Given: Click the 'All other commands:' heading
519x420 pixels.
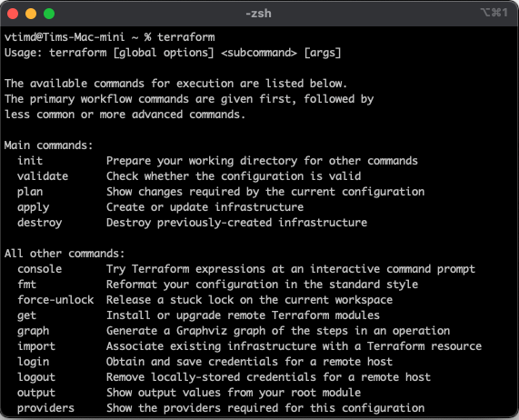Looking at the screenshot, I should [65, 254].
